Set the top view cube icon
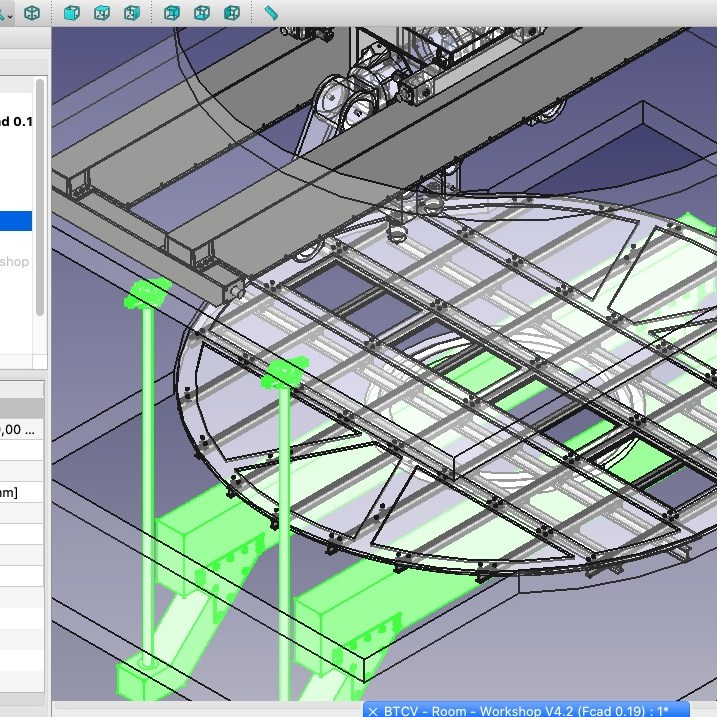717x717 pixels. tap(102, 13)
